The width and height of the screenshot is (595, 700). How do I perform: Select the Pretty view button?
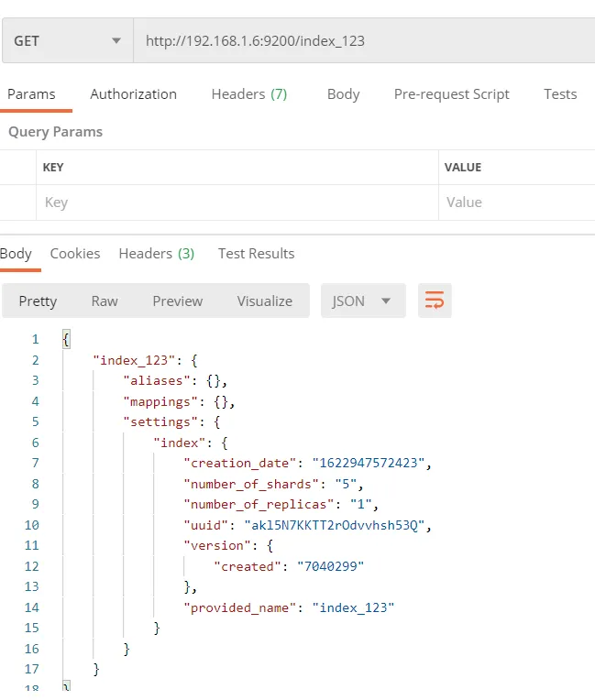[x=38, y=301]
